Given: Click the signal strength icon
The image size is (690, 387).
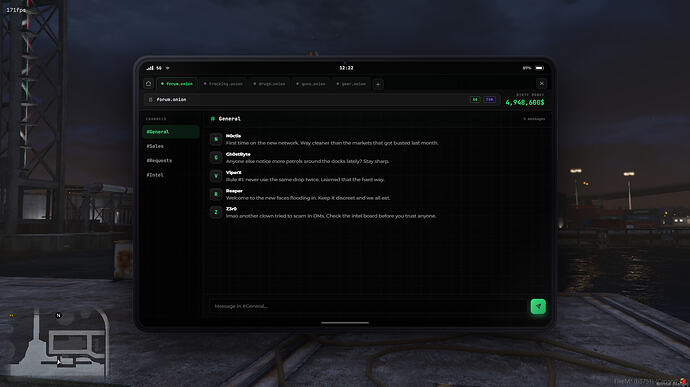Looking at the screenshot, I should pyautogui.click(x=150, y=68).
